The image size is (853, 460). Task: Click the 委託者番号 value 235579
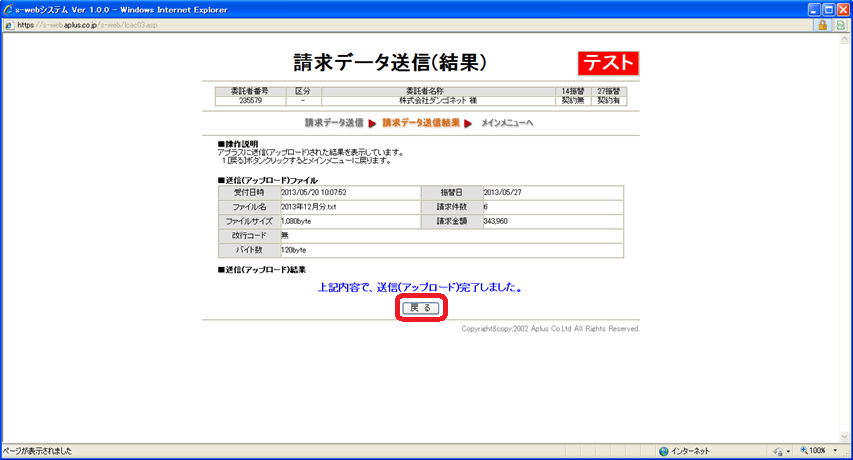[x=250, y=100]
